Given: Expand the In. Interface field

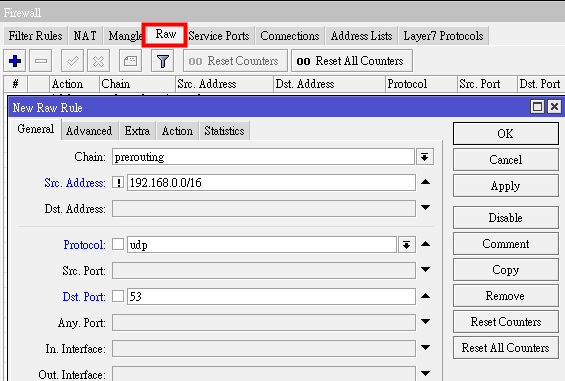Looking at the screenshot, I should pyautogui.click(x=426, y=347).
